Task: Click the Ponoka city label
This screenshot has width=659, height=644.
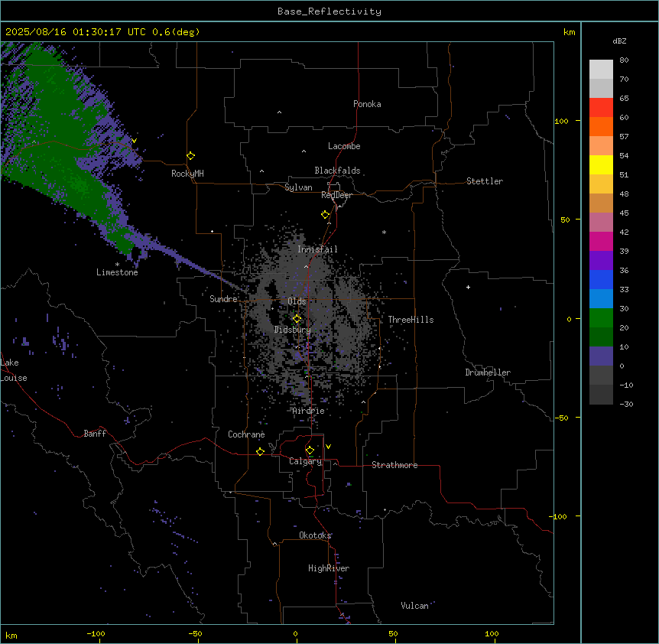Action: click(x=367, y=104)
